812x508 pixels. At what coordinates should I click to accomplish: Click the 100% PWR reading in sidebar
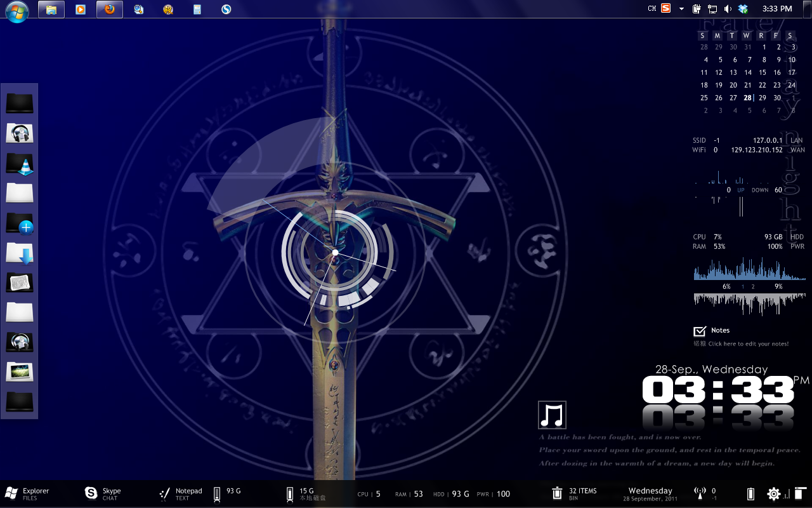coord(775,246)
